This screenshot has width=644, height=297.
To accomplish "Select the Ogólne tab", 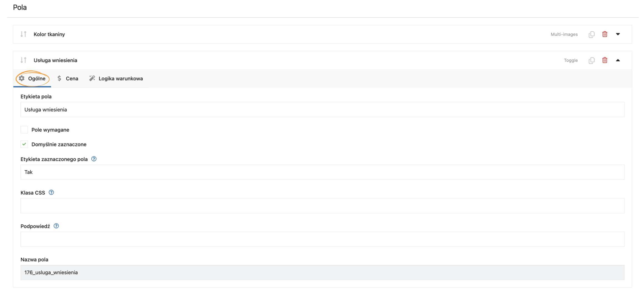I will coord(32,79).
